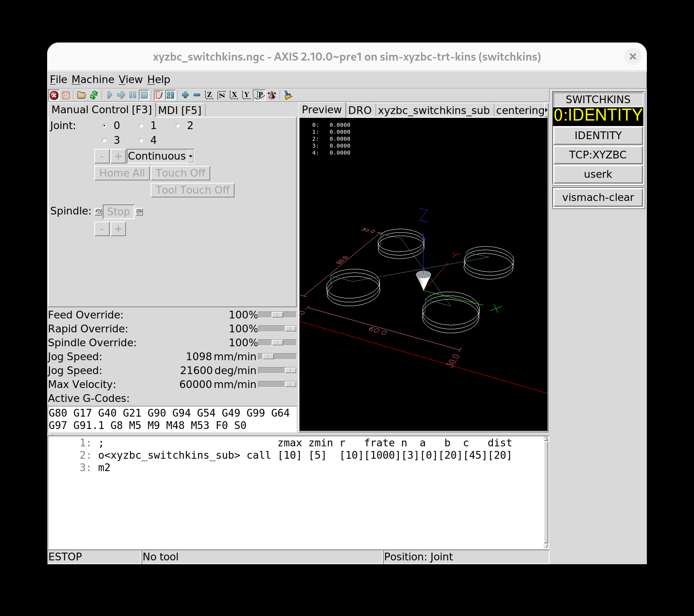This screenshot has width=694, height=616.
Task: Switch to the DRO tab
Action: pos(360,111)
